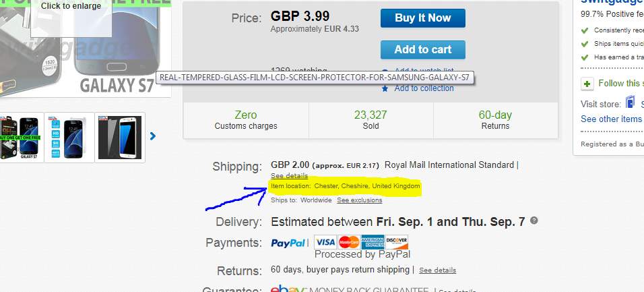Open the Add to collection link
This screenshot has height=292, width=644.
click(424, 88)
